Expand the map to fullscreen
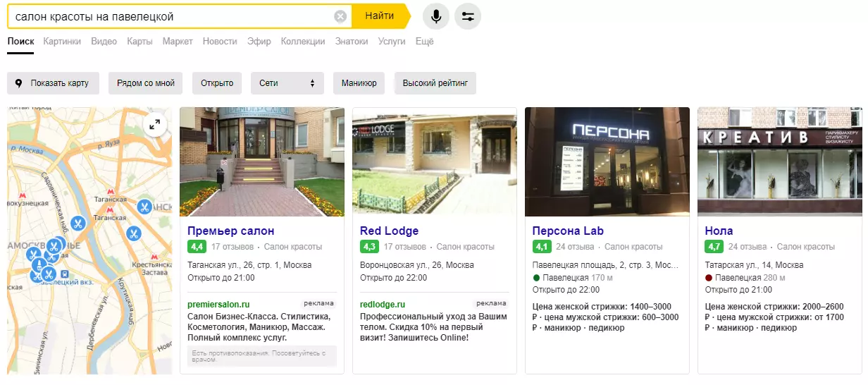Screen dimensions: 868x385 154,125
